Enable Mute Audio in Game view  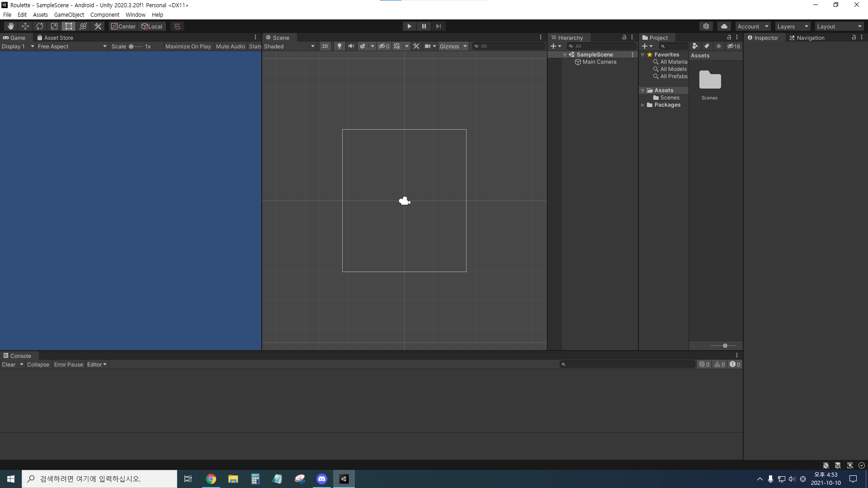pyautogui.click(x=230, y=46)
